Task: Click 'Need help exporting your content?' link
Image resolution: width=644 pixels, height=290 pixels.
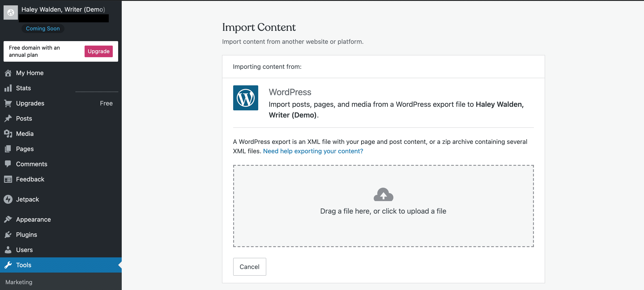Action: 313,151
